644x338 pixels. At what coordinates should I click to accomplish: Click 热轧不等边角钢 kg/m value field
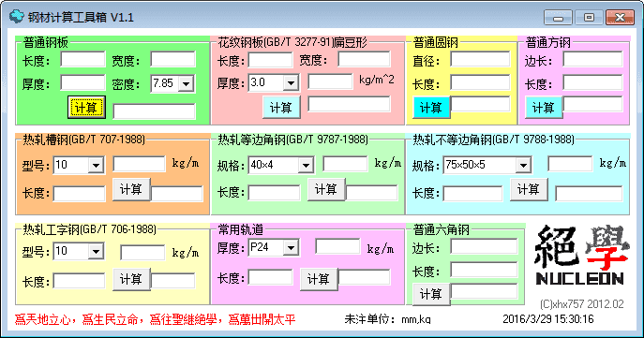click(x=570, y=164)
